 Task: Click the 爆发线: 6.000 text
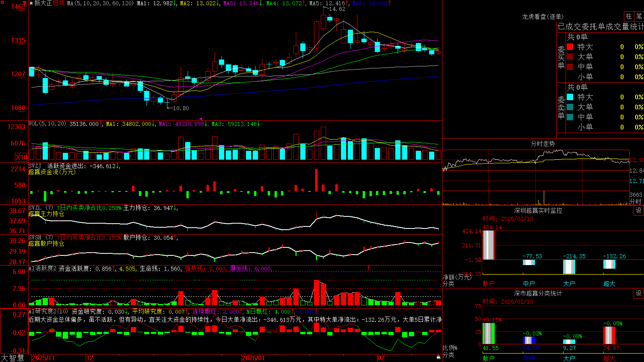click(x=251, y=268)
